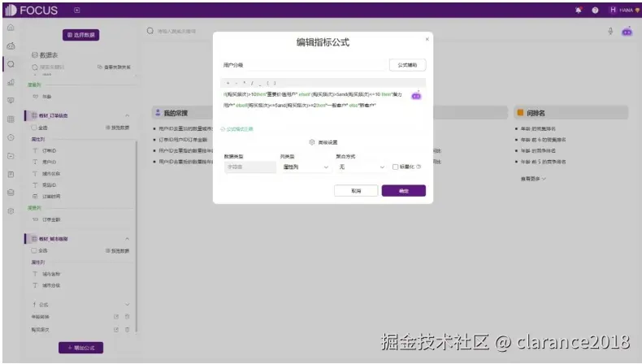Edit the 年龄阶梯 formula
The image size is (642, 364).
[116, 317]
